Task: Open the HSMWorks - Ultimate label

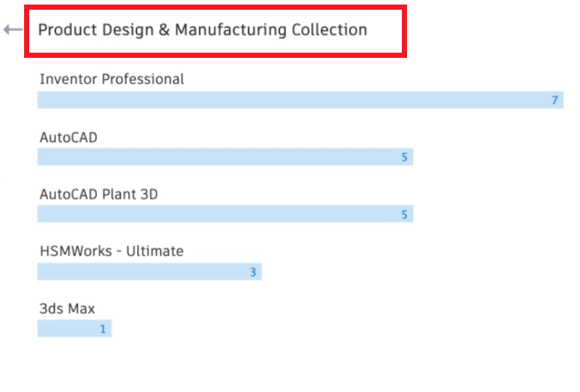Action: pos(111,251)
